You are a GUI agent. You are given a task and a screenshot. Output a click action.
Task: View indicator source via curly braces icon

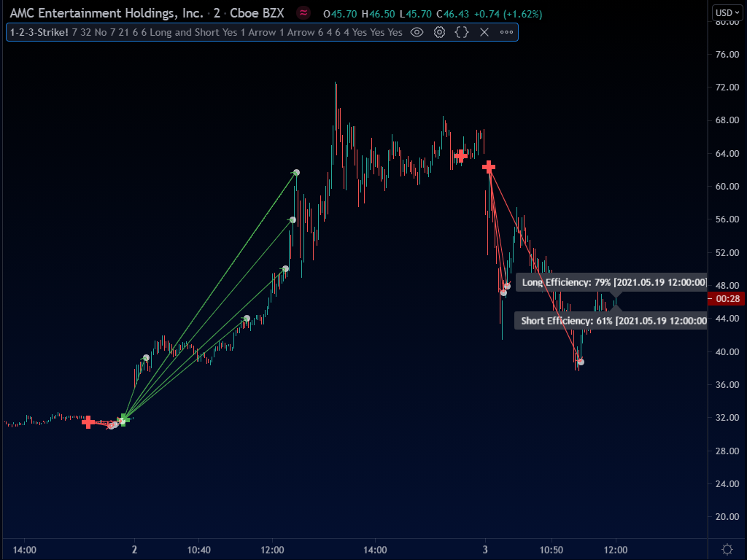(x=462, y=32)
